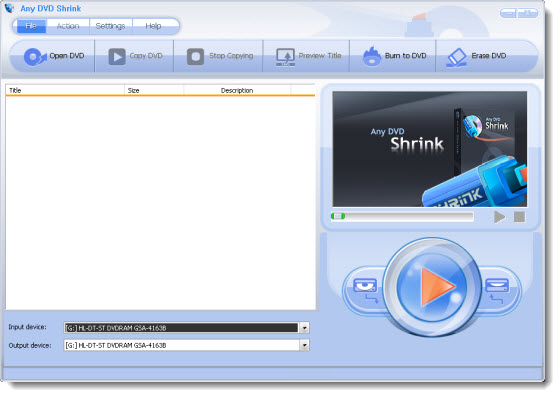Screen dimensions: 560x397
Task: Click the Any DVD Shrink preview thumbnail
Action: tap(430, 149)
